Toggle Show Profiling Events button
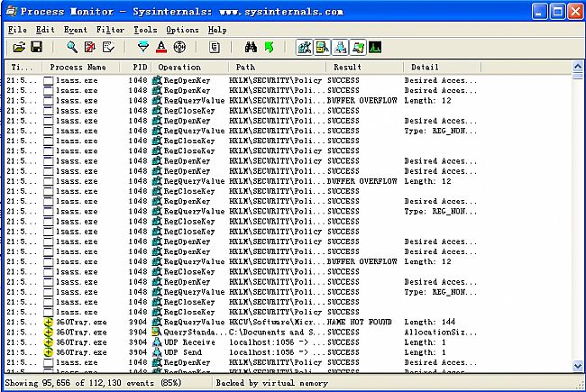The width and height of the screenshot is (586, 392). point(375,48)
